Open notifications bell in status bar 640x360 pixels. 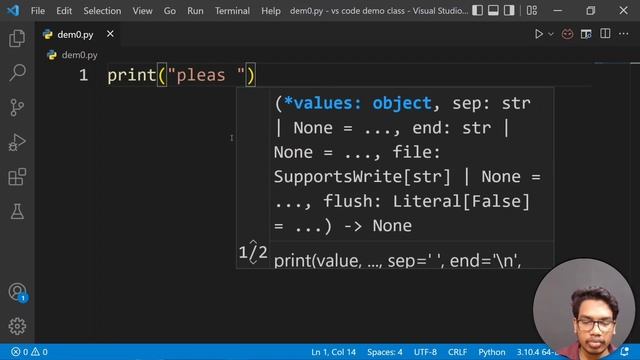coord(624,351)
